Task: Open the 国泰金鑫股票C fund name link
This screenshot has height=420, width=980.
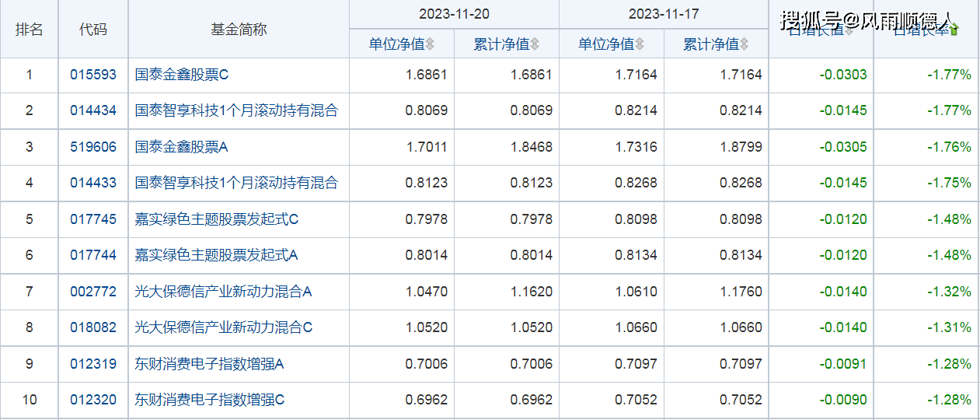Action: click(182, 75)
